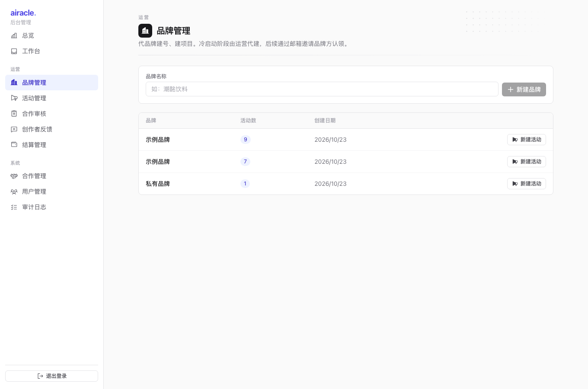588x389 pixels.
Task: Click the 示例品牌 name with 7 activities
Action: click(158, 162)
